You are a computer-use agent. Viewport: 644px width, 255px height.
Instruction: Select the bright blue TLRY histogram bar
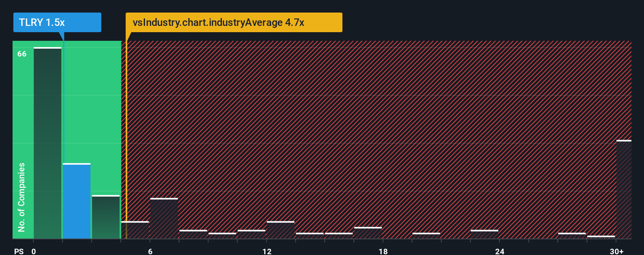[77, 201]
